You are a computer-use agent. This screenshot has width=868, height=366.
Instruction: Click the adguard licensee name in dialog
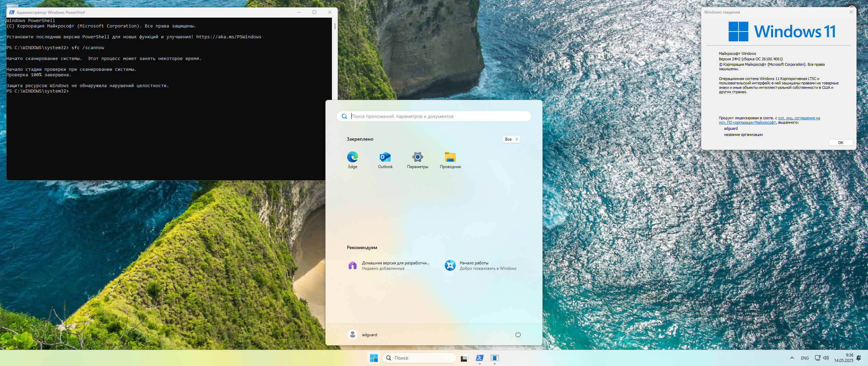[x=731, y=128]
